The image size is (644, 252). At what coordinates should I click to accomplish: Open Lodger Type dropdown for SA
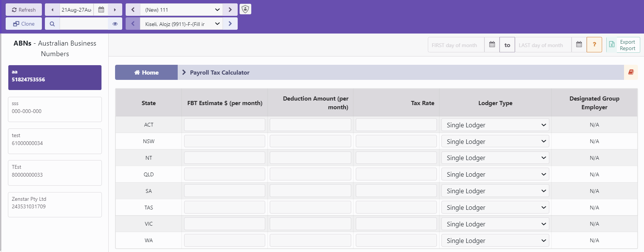point(495,191)
